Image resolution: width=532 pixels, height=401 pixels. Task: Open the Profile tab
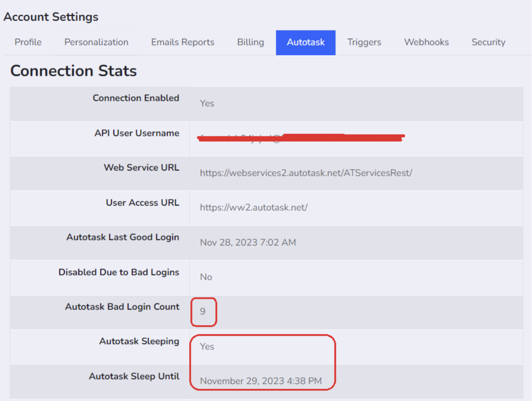pyautogui.click(x=28, y=42)
